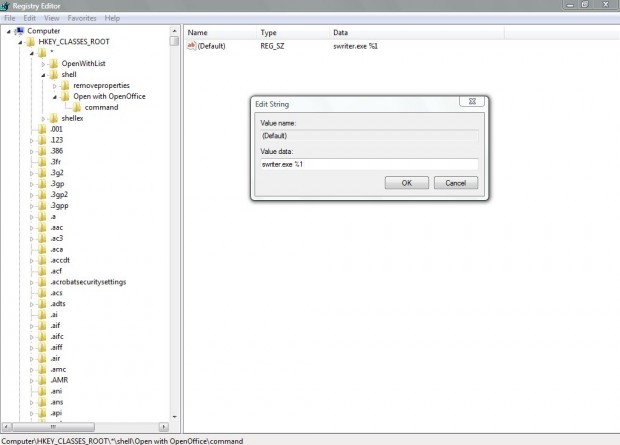Click the tree pane horizontal scrollbar thumb
620x445 pixels.
[x=53, y=427]
